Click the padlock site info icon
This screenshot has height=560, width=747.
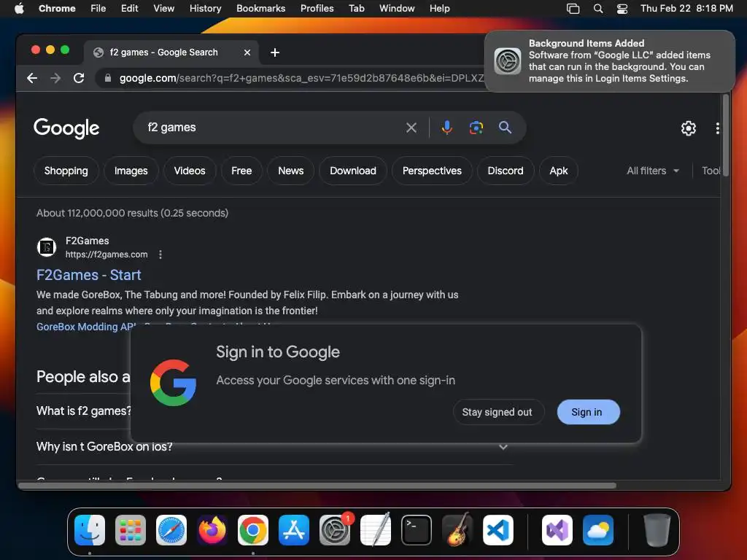pyautogui.click(x=108, y=78)
